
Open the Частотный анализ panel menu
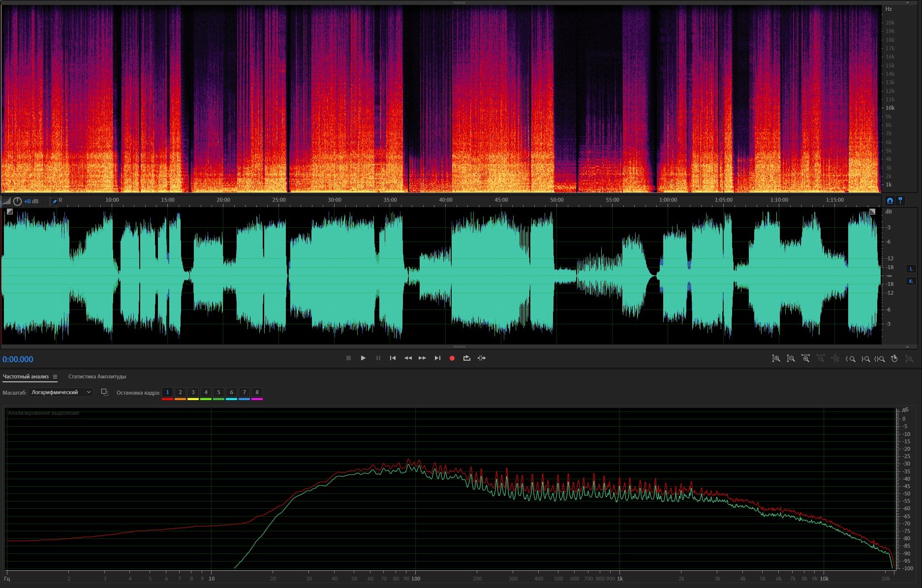55,377
